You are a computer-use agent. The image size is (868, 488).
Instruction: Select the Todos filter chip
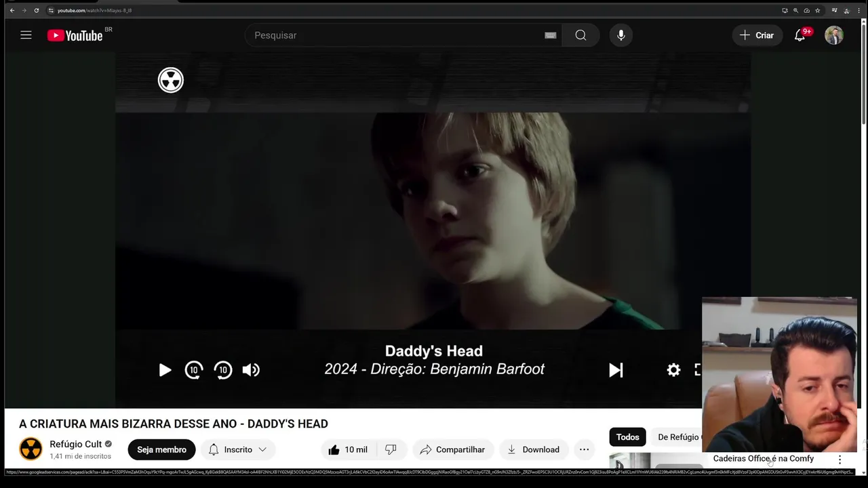tap(627, 437)
